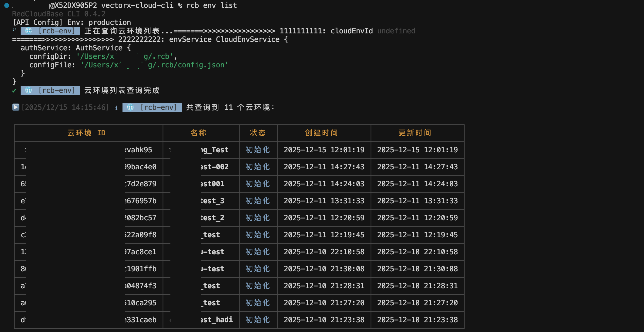644x332 pixels.
Task: Click the blue command status dot beside the prompt
Action: (6, 5)
